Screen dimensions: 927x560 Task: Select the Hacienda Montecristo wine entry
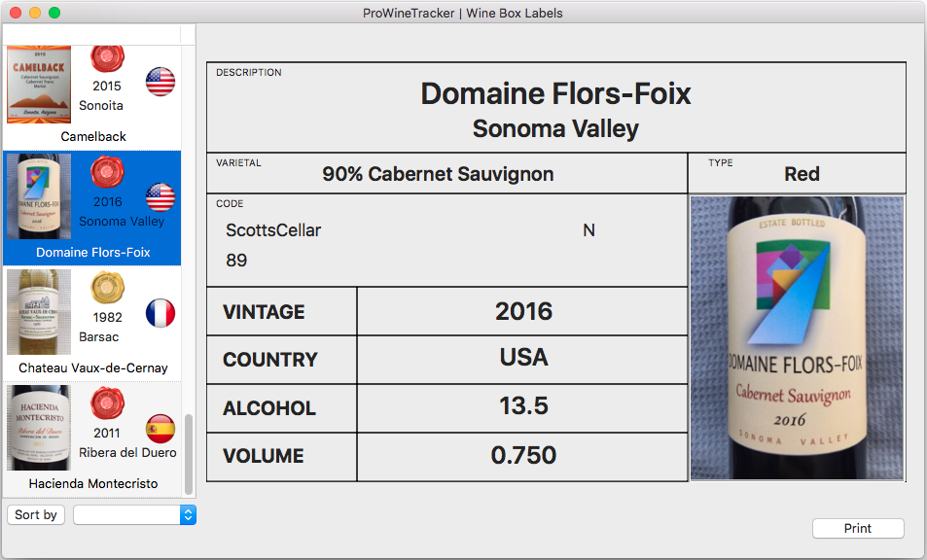click(38, 428)
